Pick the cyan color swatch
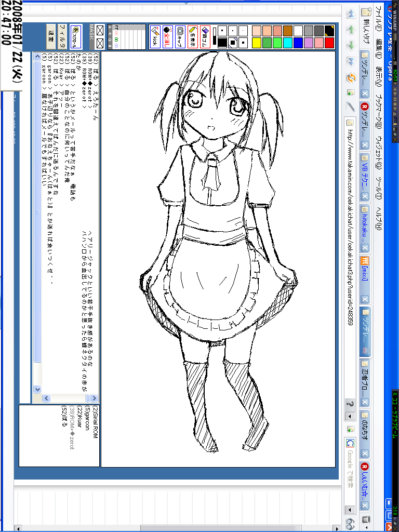The height and width of the screenshot is (532, 399). tap(288, 43)
